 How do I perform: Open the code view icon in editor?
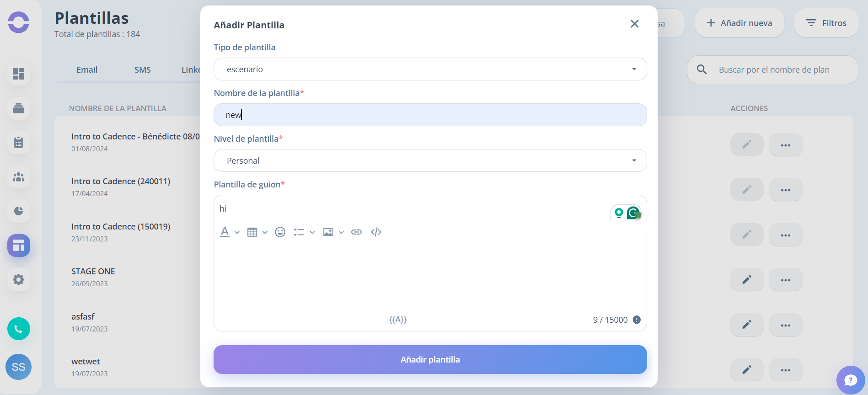pyautogui.click(x=376, y=232)
